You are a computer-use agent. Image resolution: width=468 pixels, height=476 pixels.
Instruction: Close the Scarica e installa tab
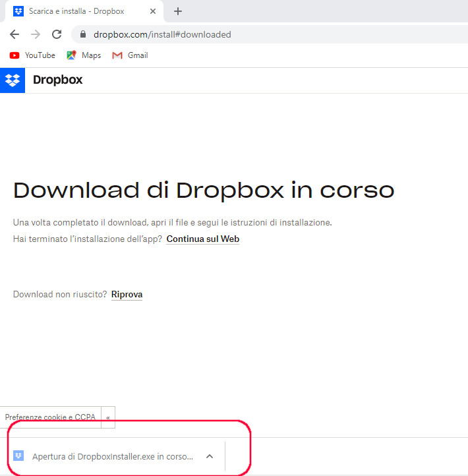point(153,11)
